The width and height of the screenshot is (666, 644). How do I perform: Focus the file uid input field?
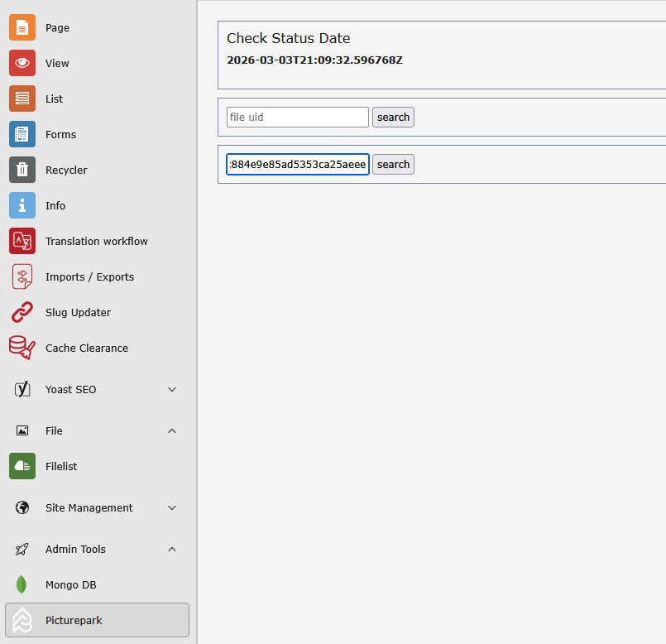tap(297, 117)
